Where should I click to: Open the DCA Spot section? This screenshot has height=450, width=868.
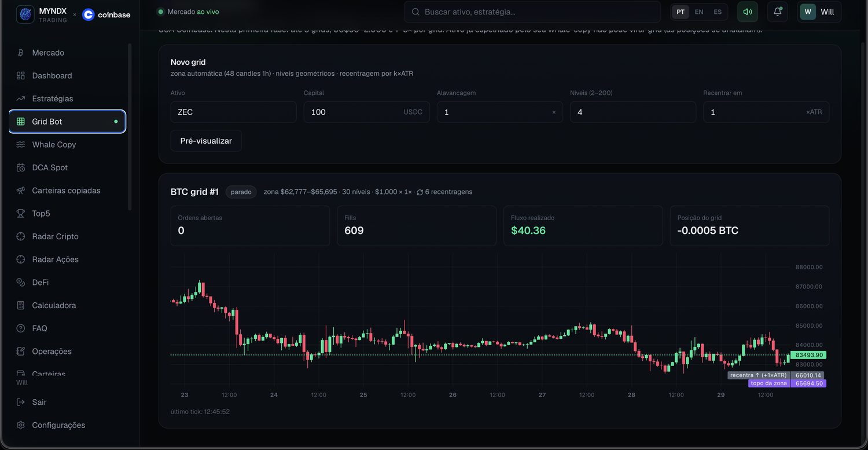point(67,167)
